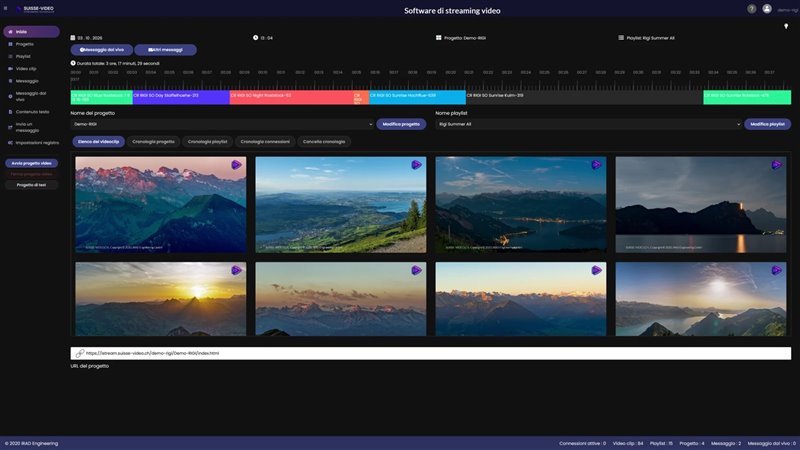Select the last green Sunrise timeline segment
The width and height of the screenshot is (800, 450).
(x=747, y=97)
